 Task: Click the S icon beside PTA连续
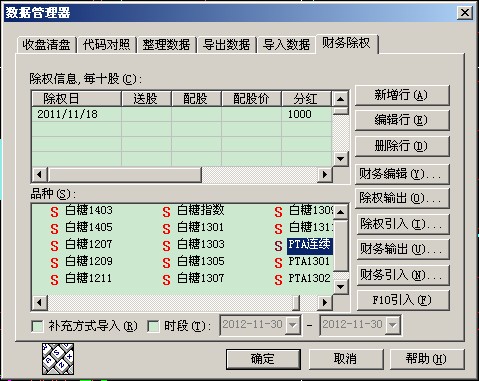click(x=278, y=246)
